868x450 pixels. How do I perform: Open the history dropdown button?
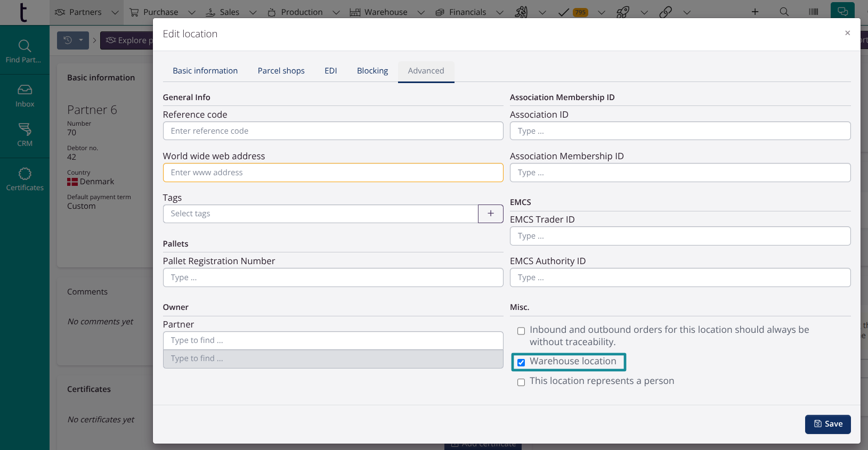pos(73,40)
